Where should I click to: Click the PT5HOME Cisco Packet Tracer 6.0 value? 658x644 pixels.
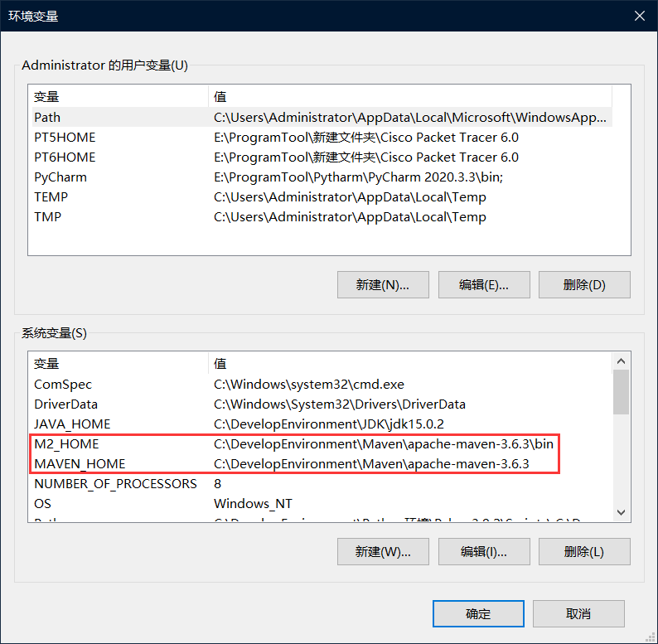pos(366,138)
